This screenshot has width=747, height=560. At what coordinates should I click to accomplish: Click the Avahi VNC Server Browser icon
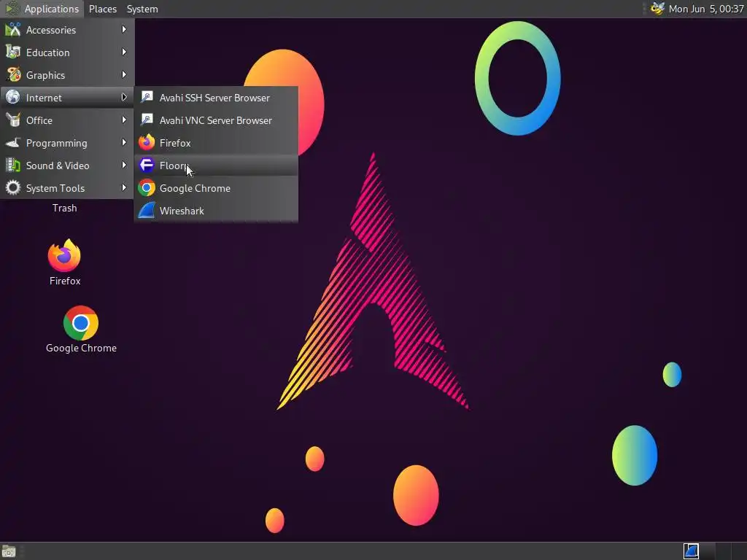(x=147, y=120)
